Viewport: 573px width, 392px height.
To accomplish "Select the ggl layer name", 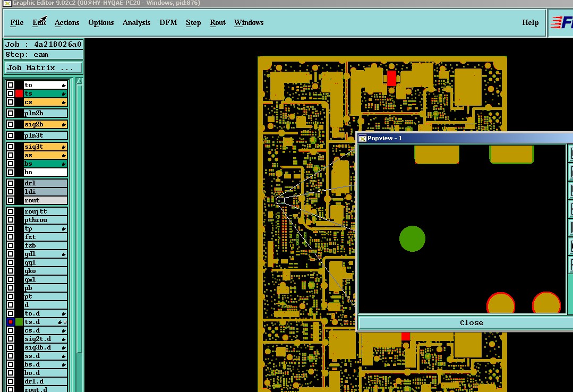I will point(45,262).
